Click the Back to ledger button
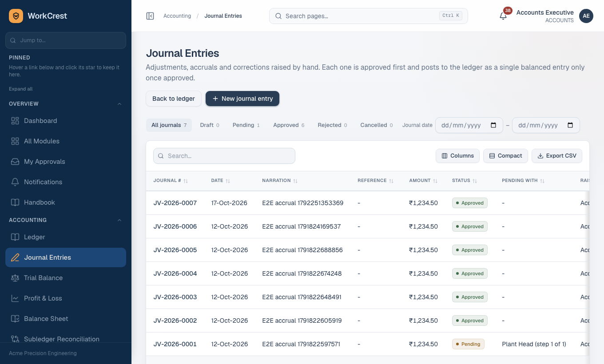The image size is (604, 364). pyautogui.click(x=174, y=99)
